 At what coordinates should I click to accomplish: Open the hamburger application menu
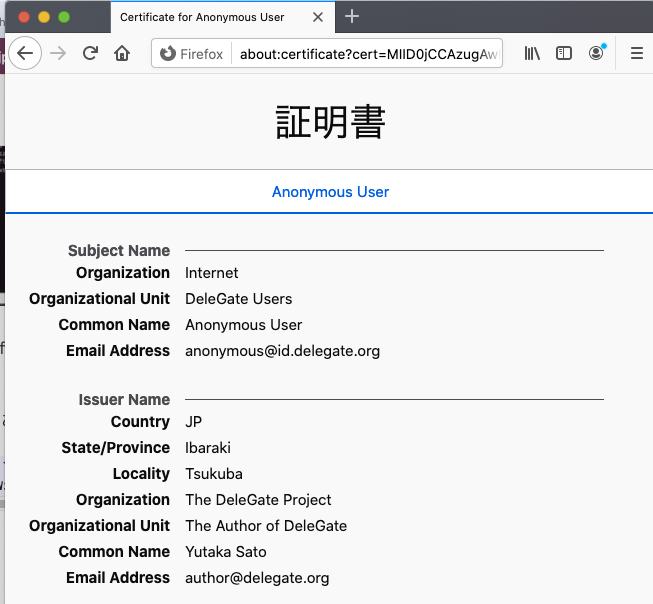pos(636,54)
